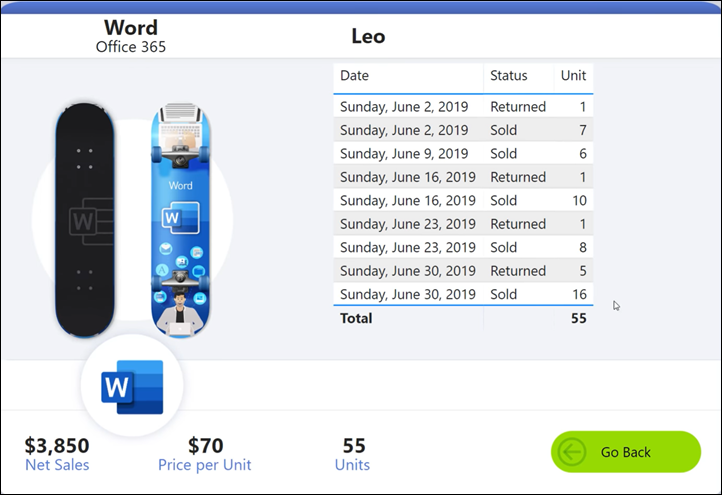Click the Word Office 365 title
722x495 pixels.
point(131,35)
